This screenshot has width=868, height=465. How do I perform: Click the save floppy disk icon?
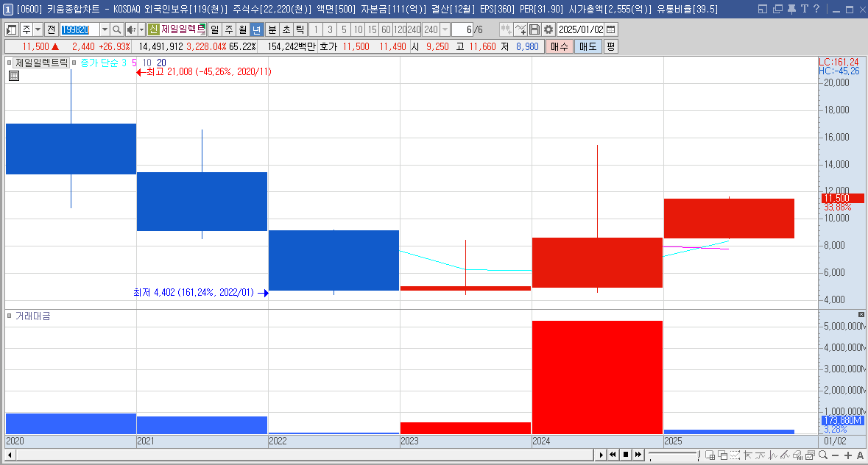pyautogui.click(x=534, y=30)
